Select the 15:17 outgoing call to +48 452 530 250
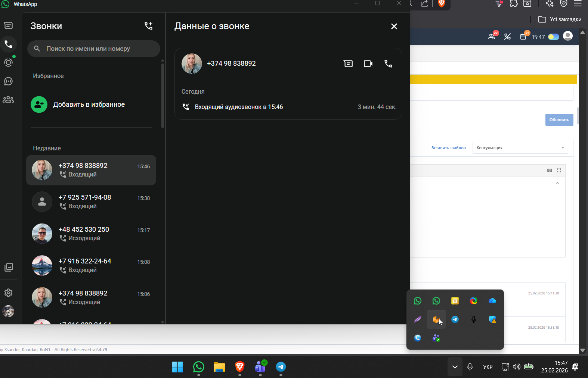588x378 pixels. click(x=91, y=234)
